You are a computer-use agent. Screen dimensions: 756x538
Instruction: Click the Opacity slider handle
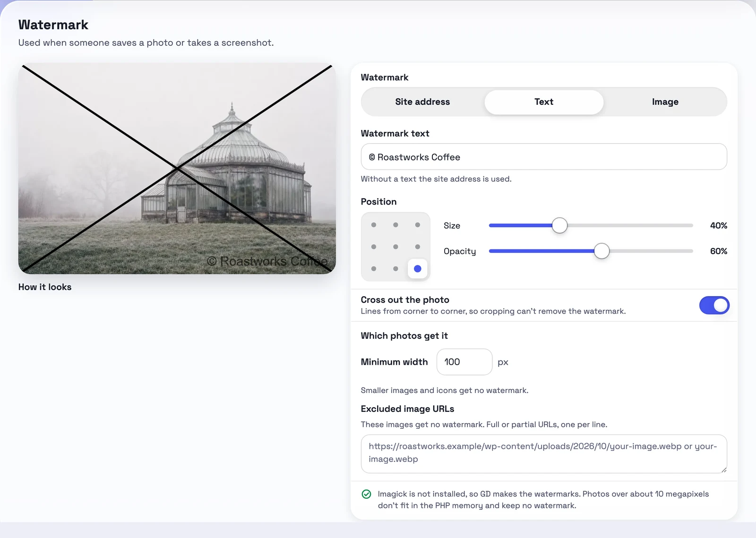click(601, 251)
